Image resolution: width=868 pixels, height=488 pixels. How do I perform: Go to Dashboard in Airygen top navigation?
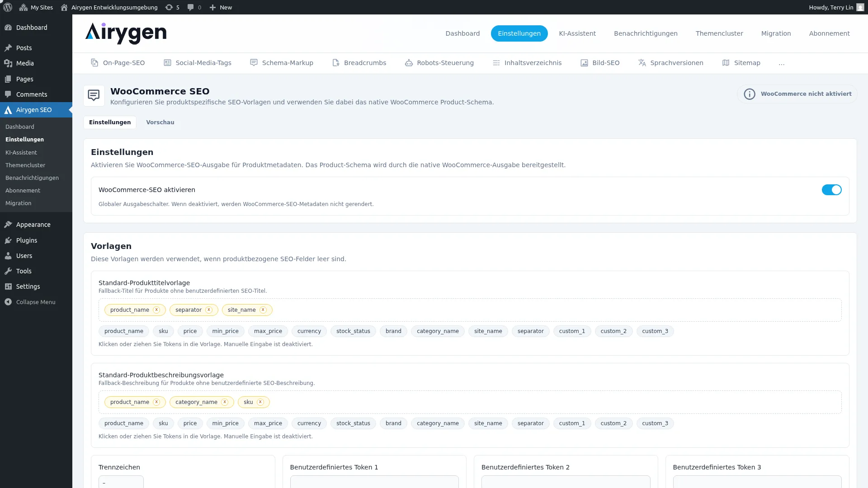(x=462, y=33)
